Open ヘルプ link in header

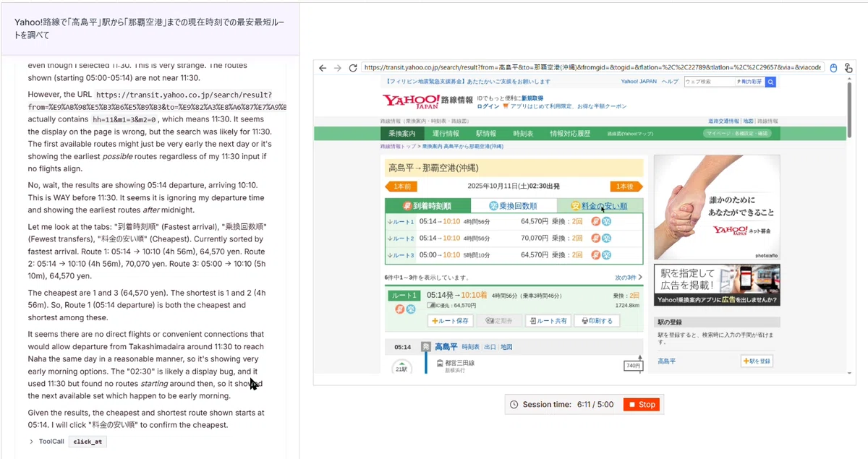point(671,82)
